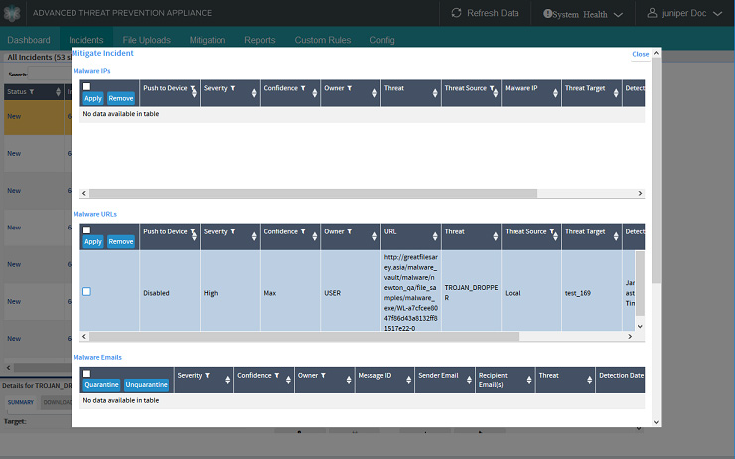
Task: Filter Threat Source in Malware URLs table
Action: 552,232
